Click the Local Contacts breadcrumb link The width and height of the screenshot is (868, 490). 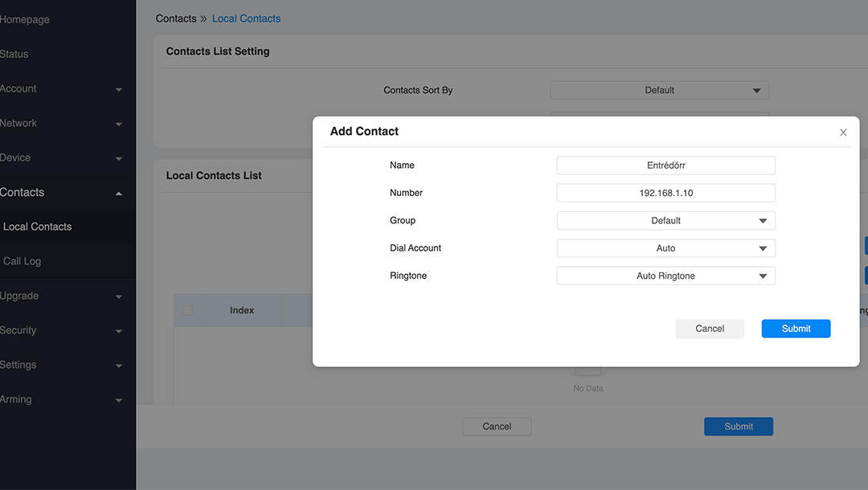246,18
